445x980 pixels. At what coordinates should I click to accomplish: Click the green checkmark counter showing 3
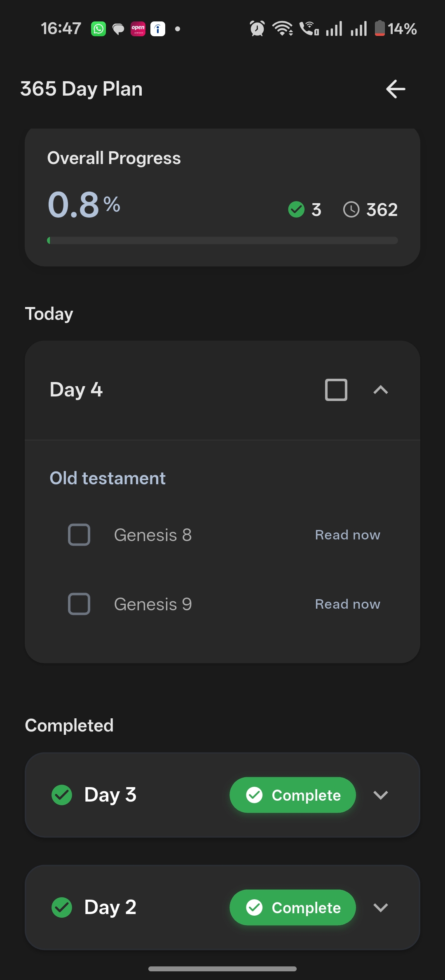296,209
